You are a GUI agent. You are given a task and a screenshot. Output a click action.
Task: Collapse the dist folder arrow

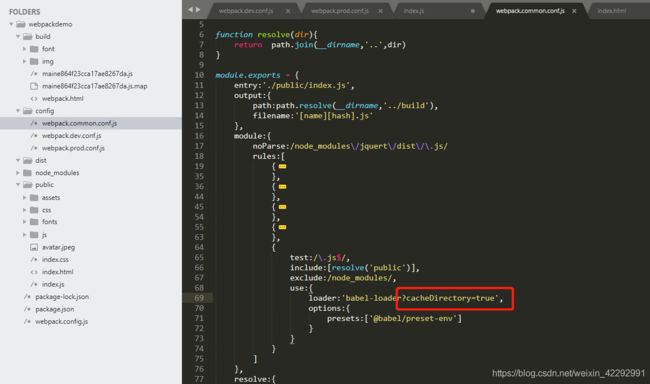[18, 160]
